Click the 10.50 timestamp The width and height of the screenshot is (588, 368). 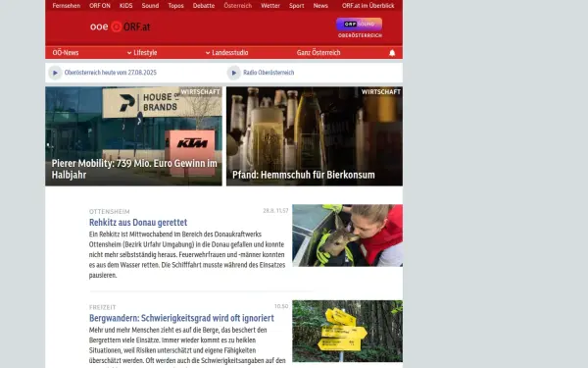pyautogui.click(x=281, y=306)
